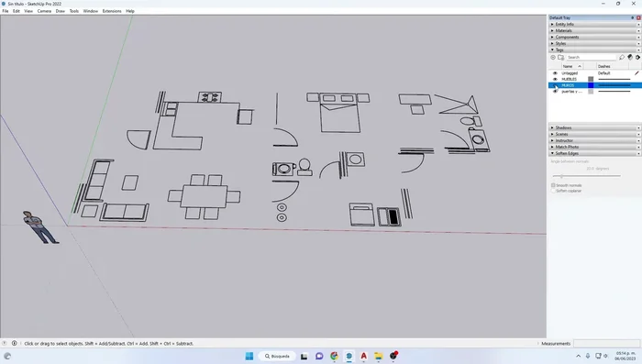This screenshot has width=642, height=364.
Task: Sort tags by the Name column header
Action: (x=572, y=66)
